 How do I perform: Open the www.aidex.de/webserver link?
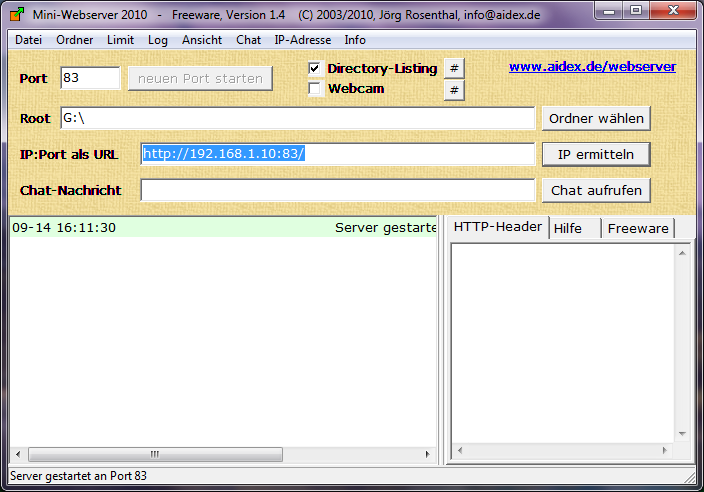point(592,67)
